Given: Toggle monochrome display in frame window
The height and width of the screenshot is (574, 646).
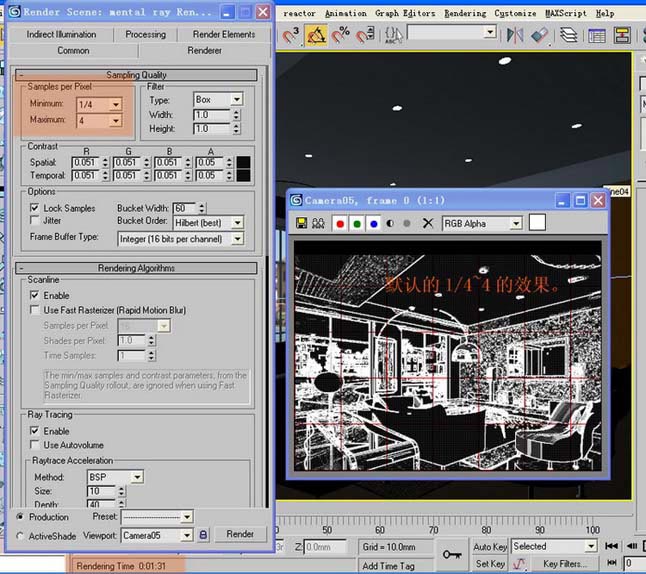Looking at the screenshot, I should click(407, 224).
